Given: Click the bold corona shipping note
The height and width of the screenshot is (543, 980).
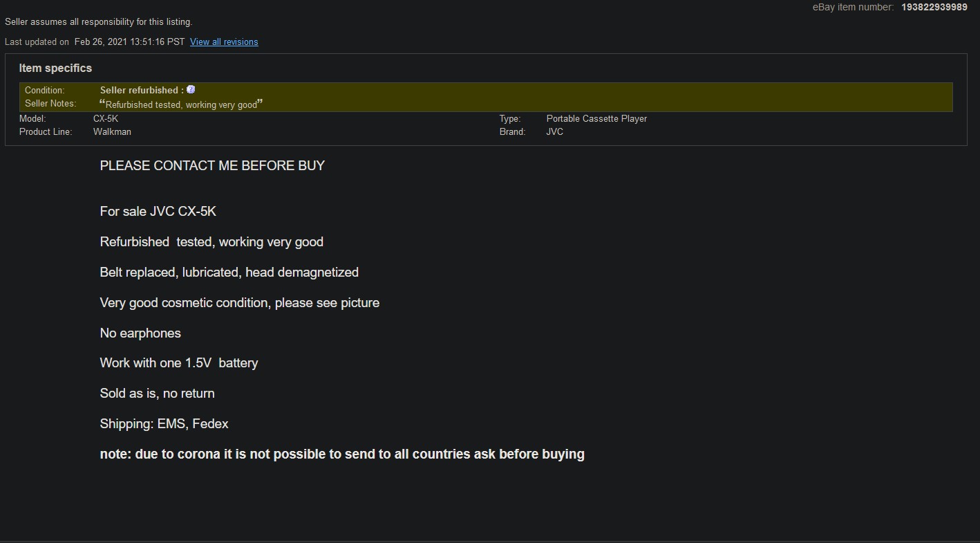Looking at the screenshot, I should (342, 454).
